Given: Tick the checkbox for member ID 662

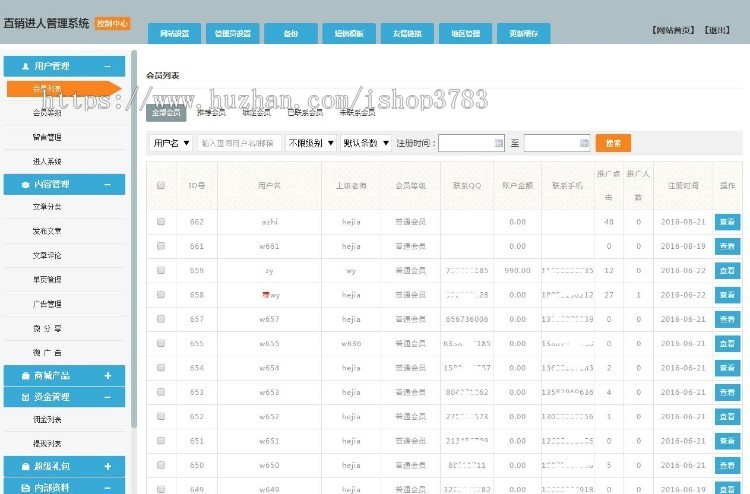Looking at the screenshot, I should pos(161,222).
